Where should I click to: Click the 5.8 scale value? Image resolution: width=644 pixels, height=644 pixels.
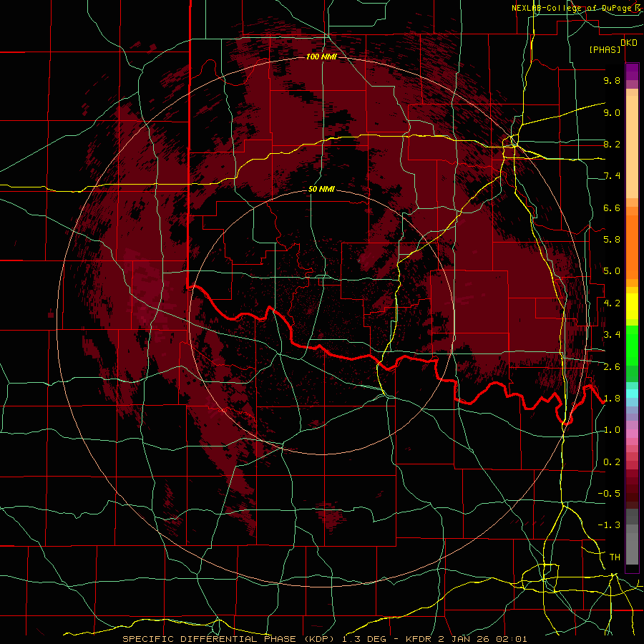[612, 240]
